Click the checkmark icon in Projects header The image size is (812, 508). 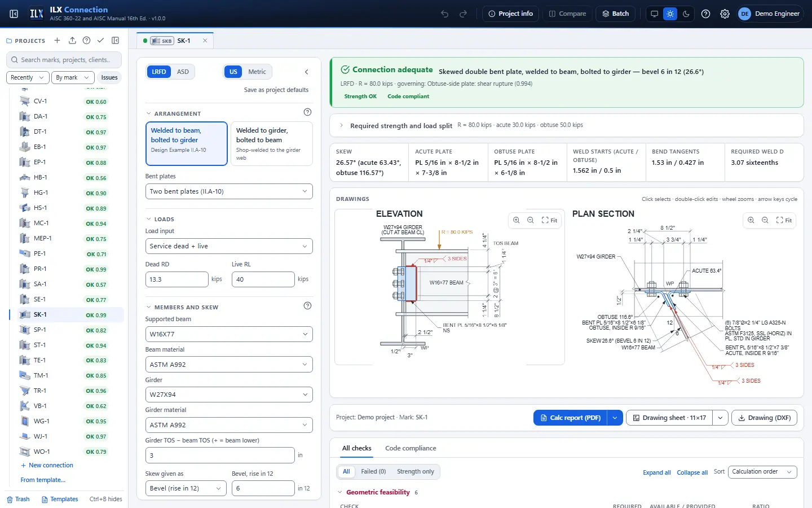click(100, 41)
